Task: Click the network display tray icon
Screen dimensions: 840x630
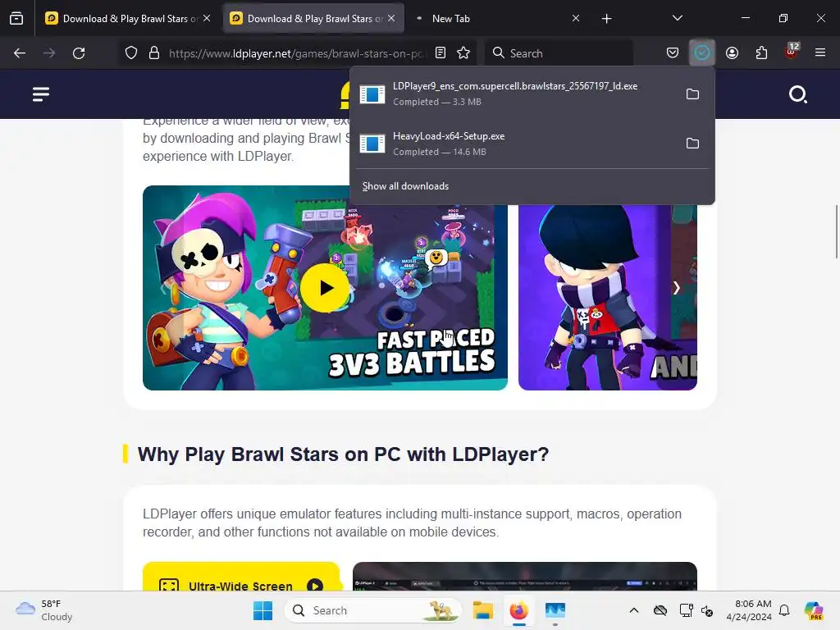Action: click(686, 610)
